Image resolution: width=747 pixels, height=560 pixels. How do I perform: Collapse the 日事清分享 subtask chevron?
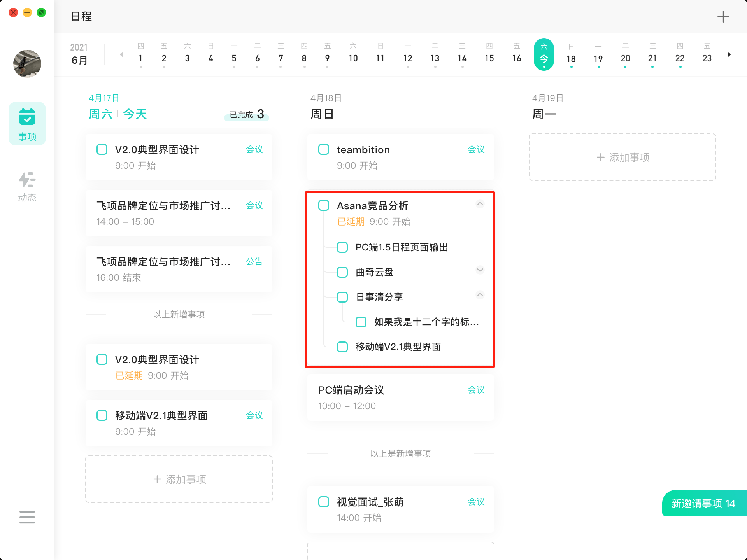coord(480,295)
